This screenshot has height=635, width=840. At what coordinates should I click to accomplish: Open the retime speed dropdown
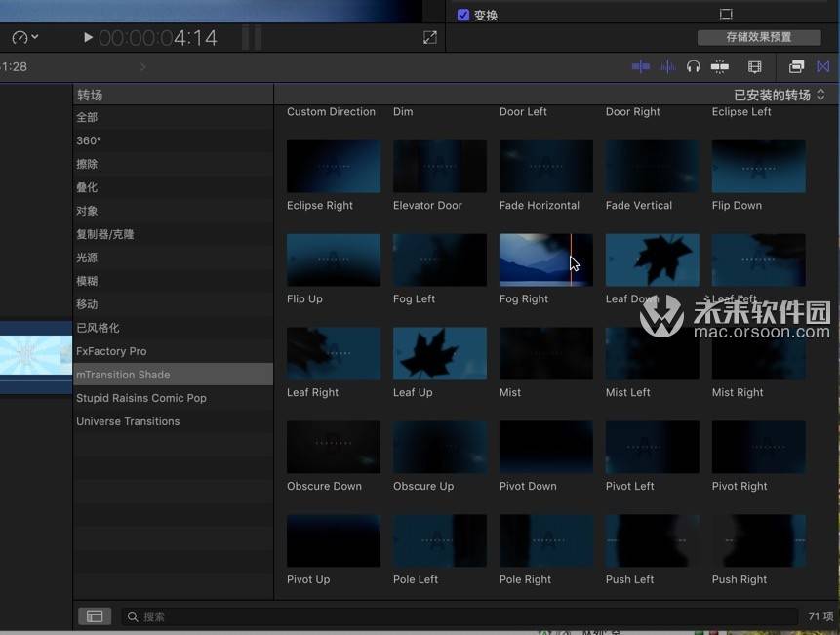(25, 37)
